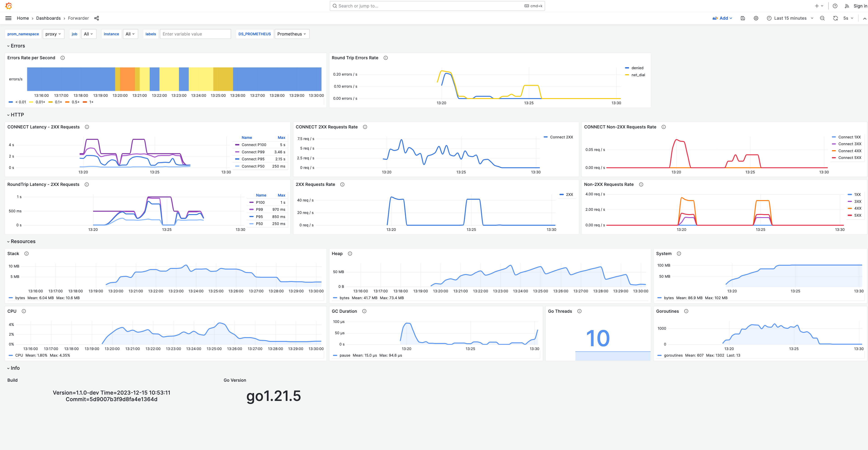Toggle the 4XX series in legend
This screenshot has height=450, width=868.
pyautogui.click(x=858, y=208)
